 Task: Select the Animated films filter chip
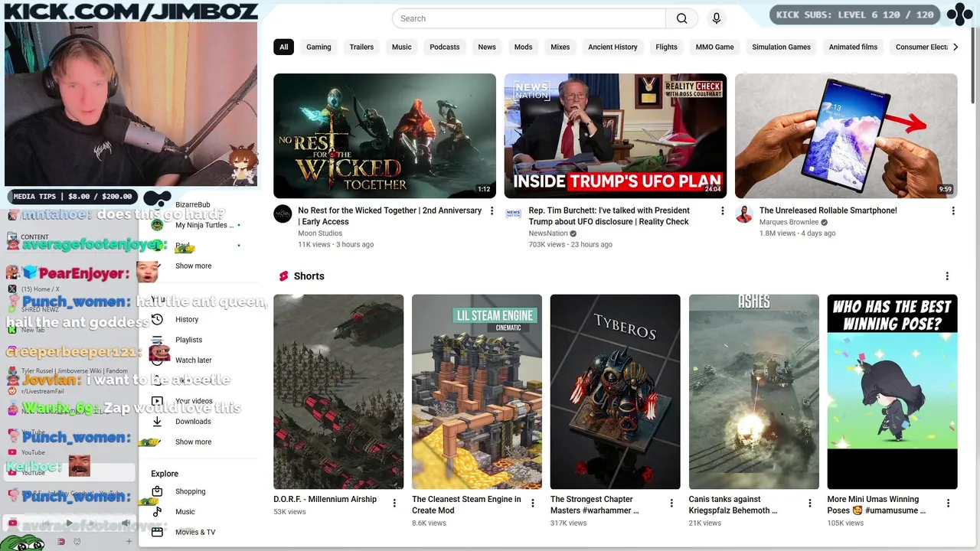pyautogui.click(x=853, y=47)
